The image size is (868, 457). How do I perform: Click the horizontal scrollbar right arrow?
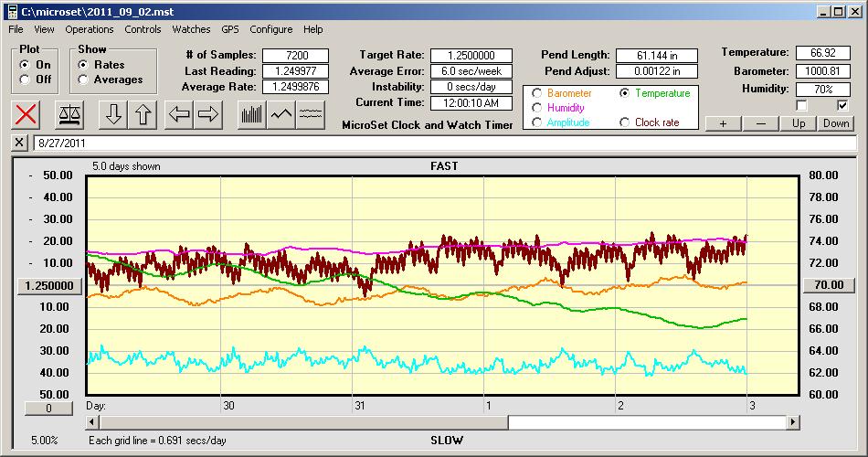coord(793,422)
